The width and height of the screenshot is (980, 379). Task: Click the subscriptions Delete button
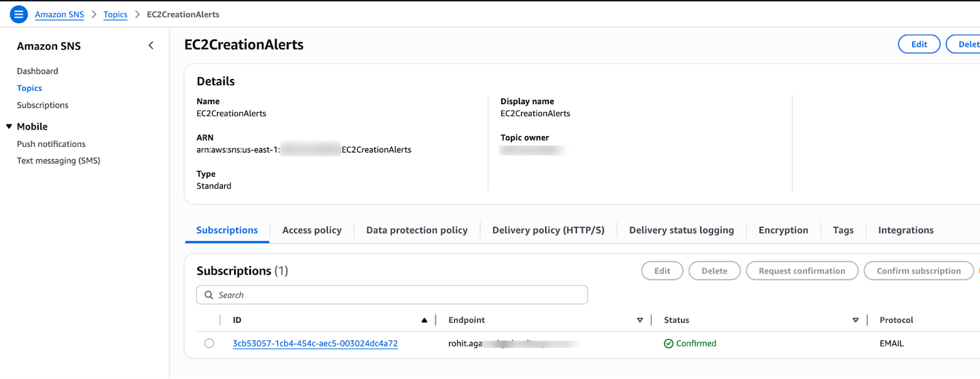[x=714, y=271]
